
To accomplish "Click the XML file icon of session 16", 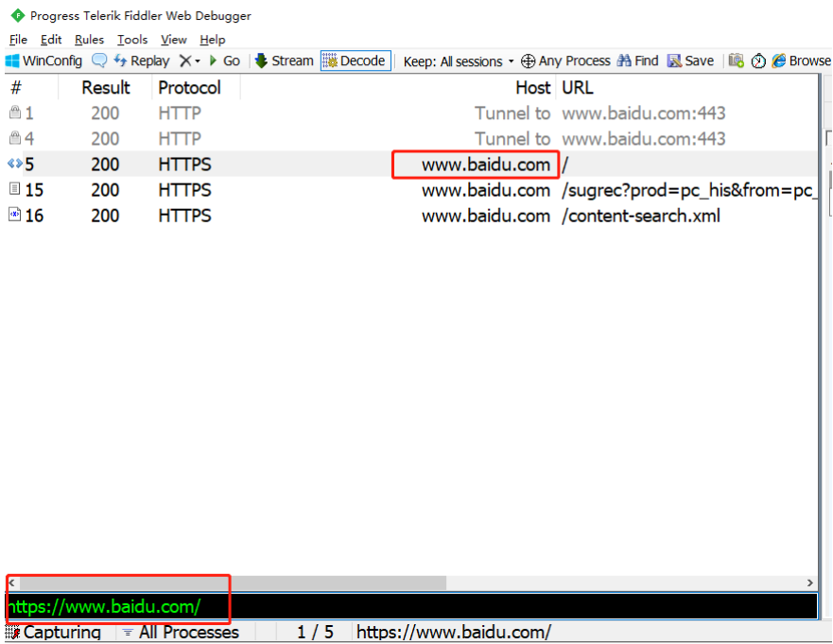I will point(15,214).
